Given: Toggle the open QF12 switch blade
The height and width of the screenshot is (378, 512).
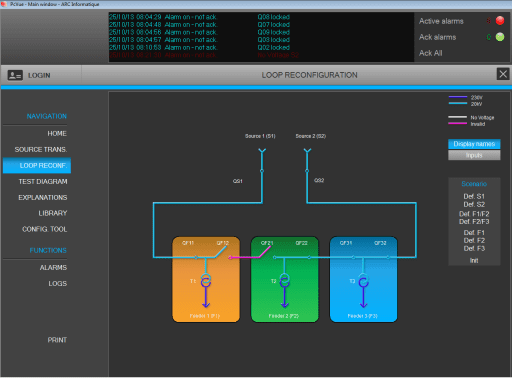Looking at the screenshot, I should pyautogui.click(x=221, y=252).
